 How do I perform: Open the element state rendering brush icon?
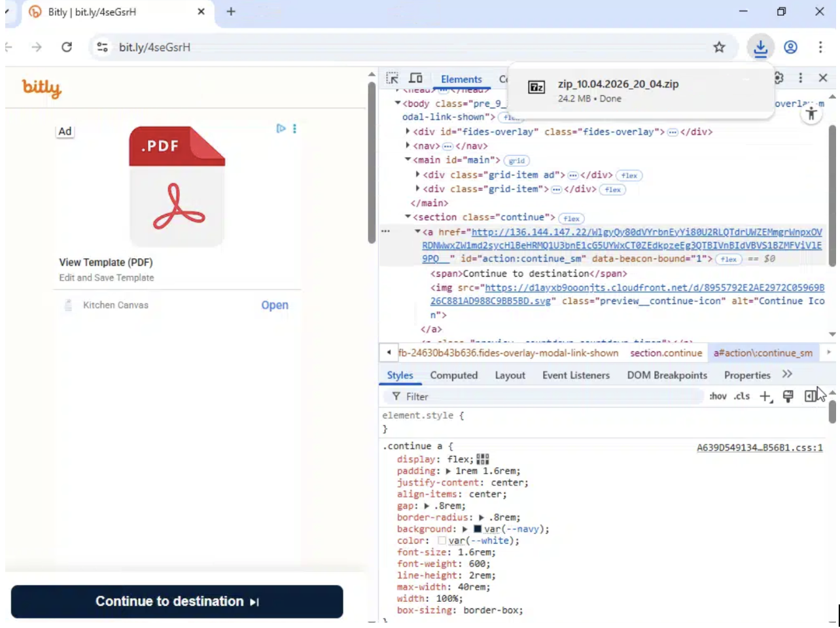788,396
